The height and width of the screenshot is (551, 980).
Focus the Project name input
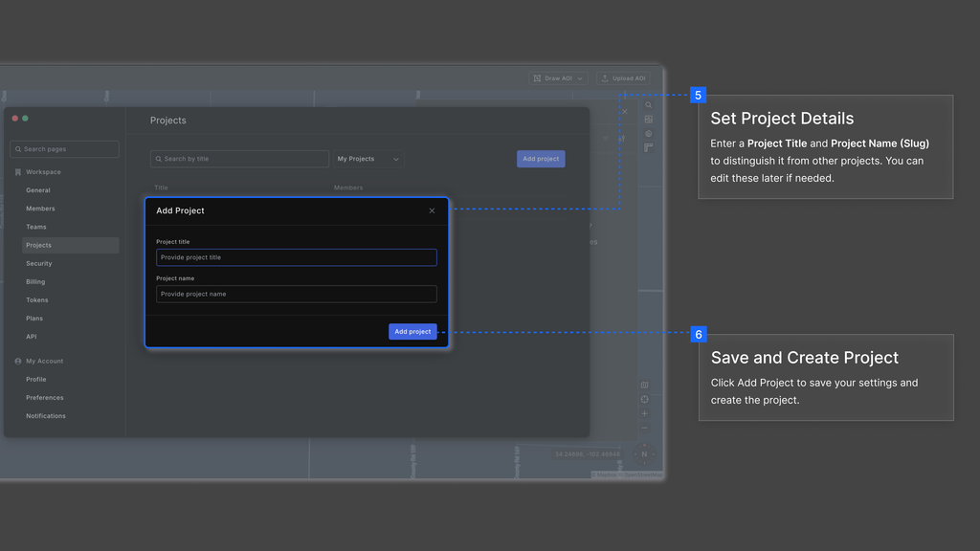297,295
